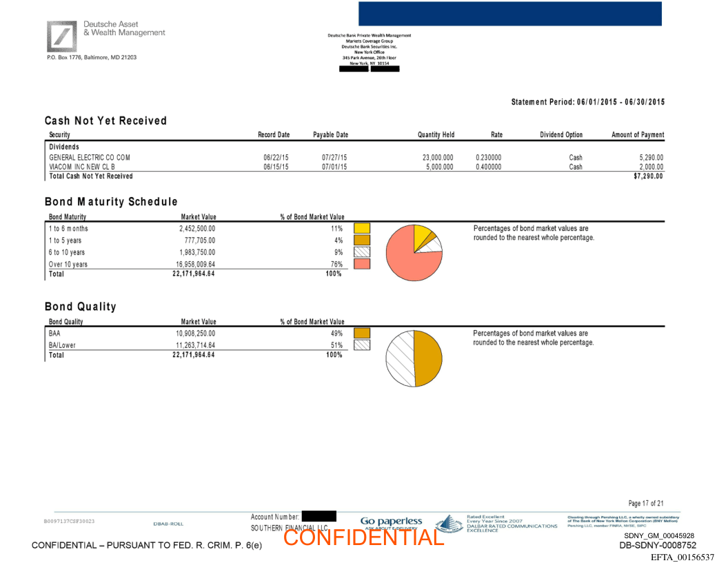
Task: Click the Deutsche Bank slash logo
Action: click(62, 37)
